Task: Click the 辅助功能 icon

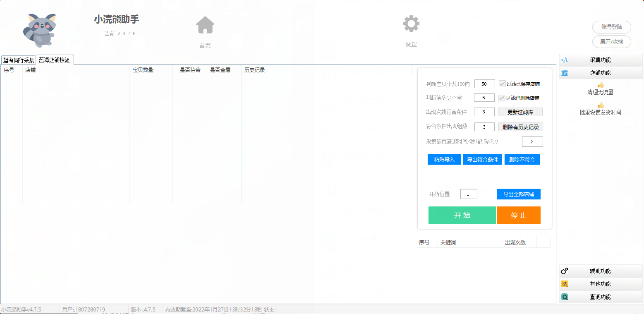Action: pyautogui.click(x=565, y=271)
